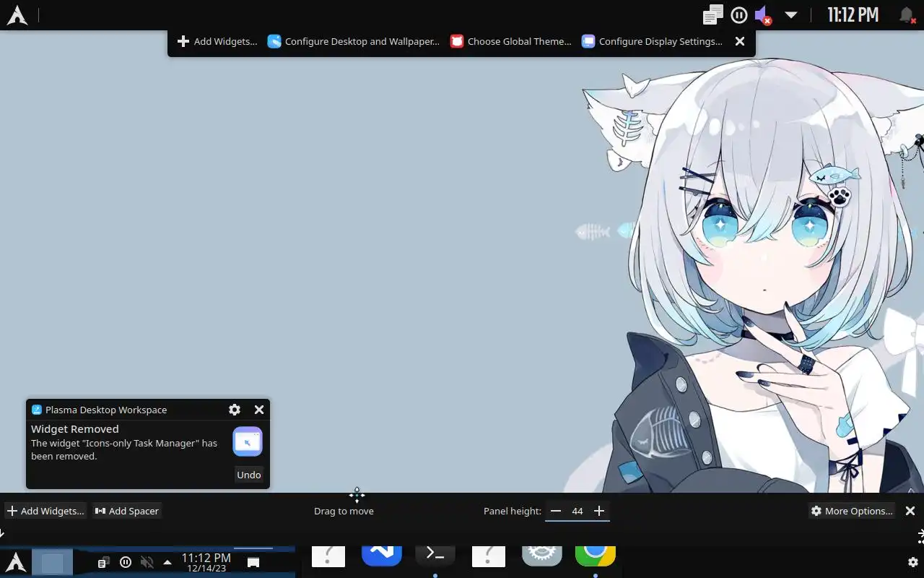The image size is (924, 578).
Task: Click the show desktop icon in bottom panel
Action: (x=253, y=562)
